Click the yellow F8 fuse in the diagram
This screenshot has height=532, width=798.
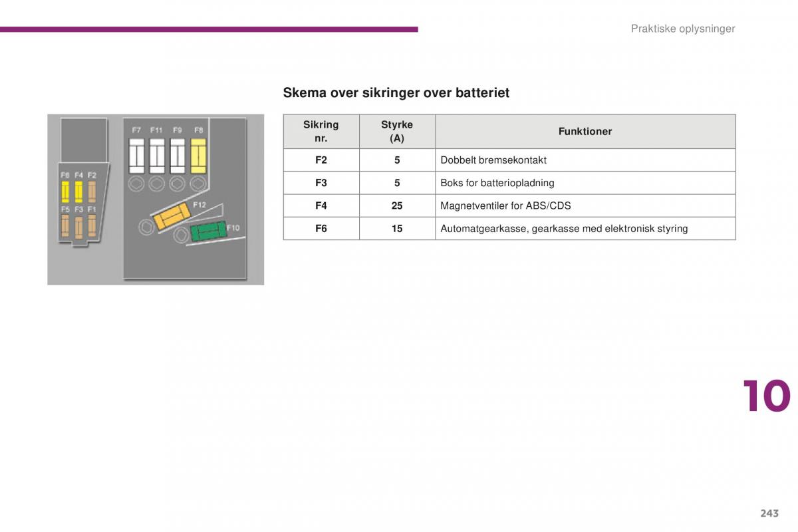coord(198,156)
